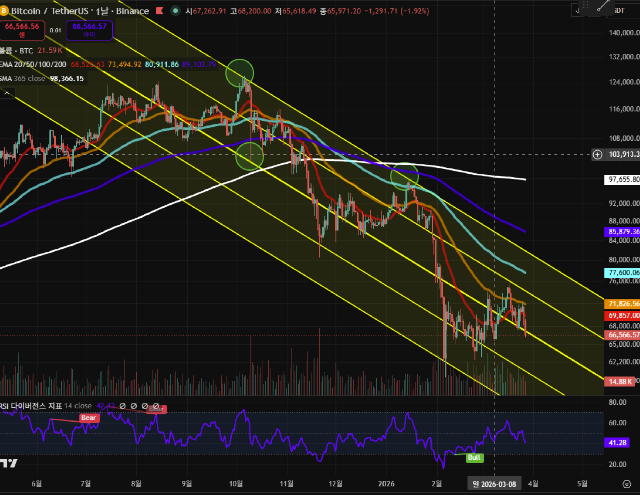Click the purple 85,879 EMA 200 price label
This screenshot has width=640, height=495.
(622, 231)
